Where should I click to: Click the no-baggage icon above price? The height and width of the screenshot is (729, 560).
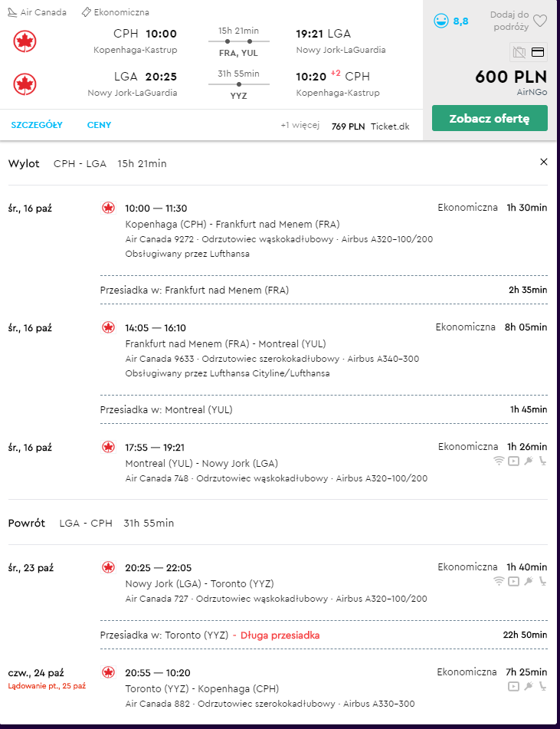pyautogui.click(x=519, y=52)
